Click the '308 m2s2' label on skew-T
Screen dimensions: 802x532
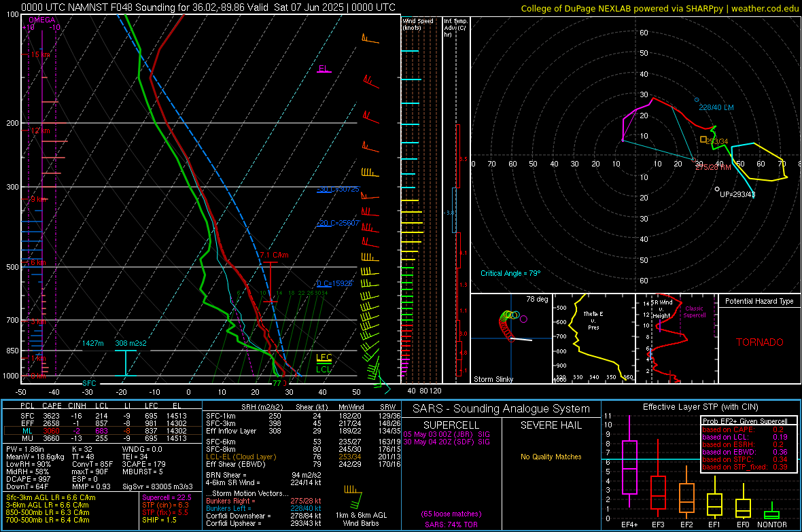130,343
